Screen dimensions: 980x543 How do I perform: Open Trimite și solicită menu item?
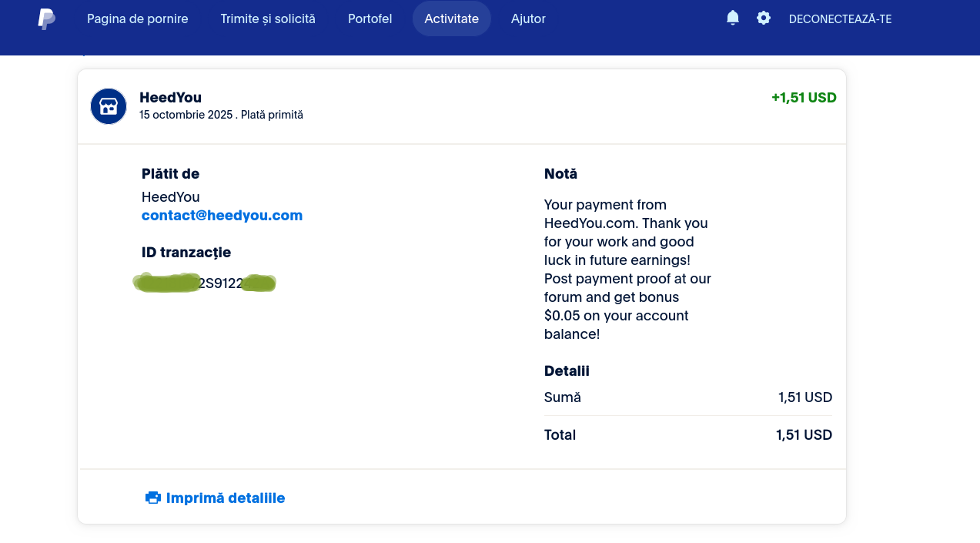coord(268,18)
